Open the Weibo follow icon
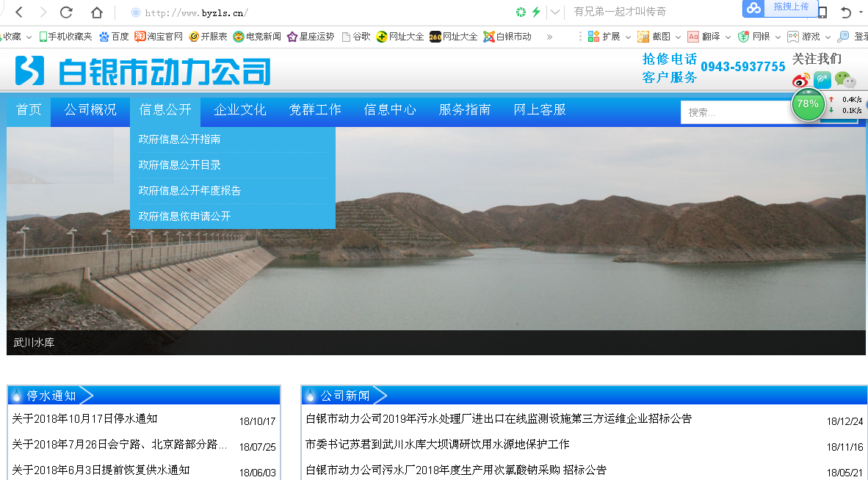 tap(800, 80)
